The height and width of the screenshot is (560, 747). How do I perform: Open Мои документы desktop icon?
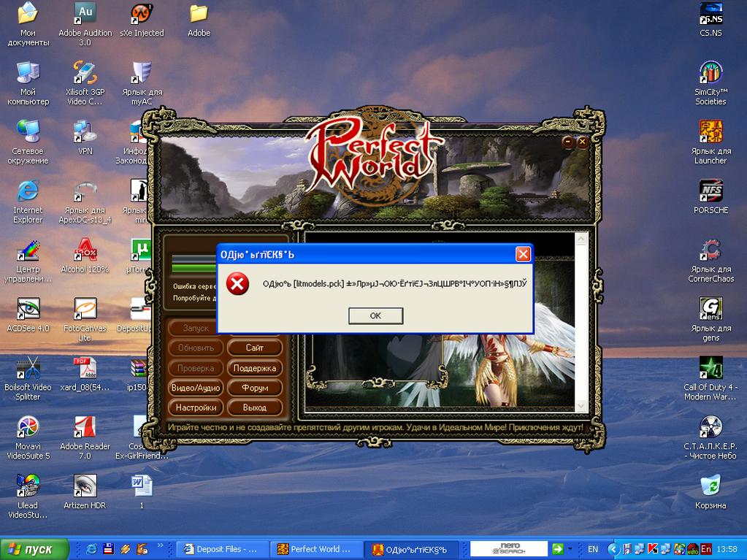coord(28,24)
